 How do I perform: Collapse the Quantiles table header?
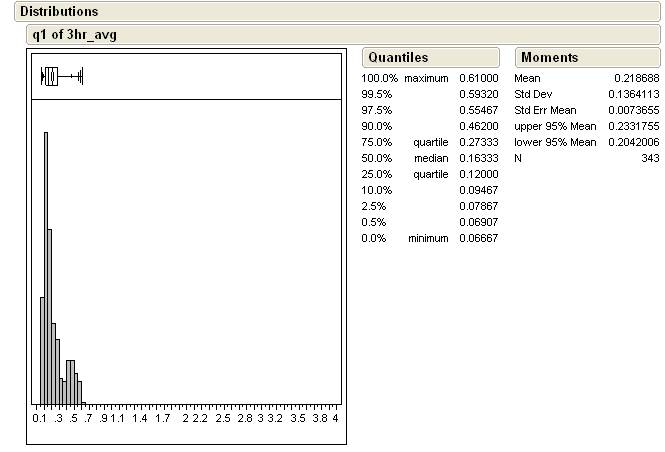[398, 58]
